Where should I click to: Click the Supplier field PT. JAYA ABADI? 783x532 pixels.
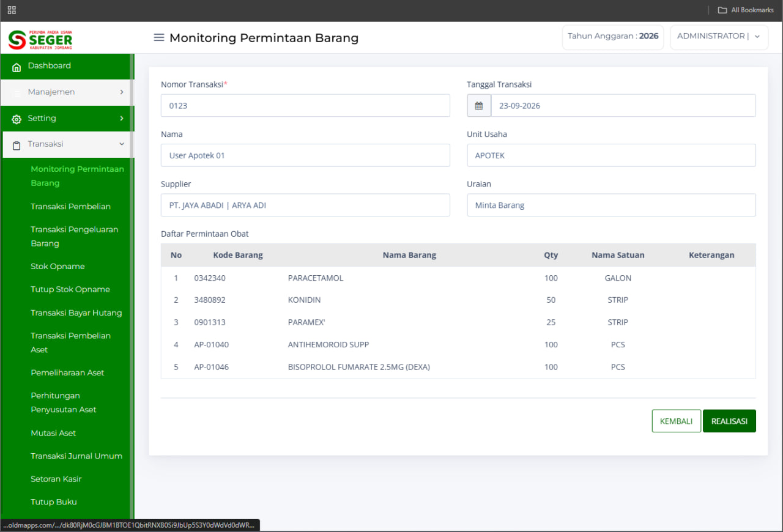(305, 205)
